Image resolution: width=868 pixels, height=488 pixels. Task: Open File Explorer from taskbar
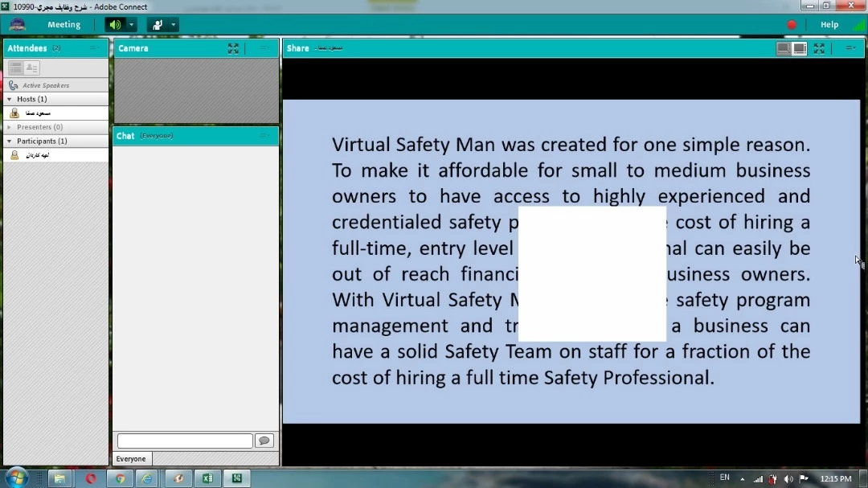click(59, 478)
